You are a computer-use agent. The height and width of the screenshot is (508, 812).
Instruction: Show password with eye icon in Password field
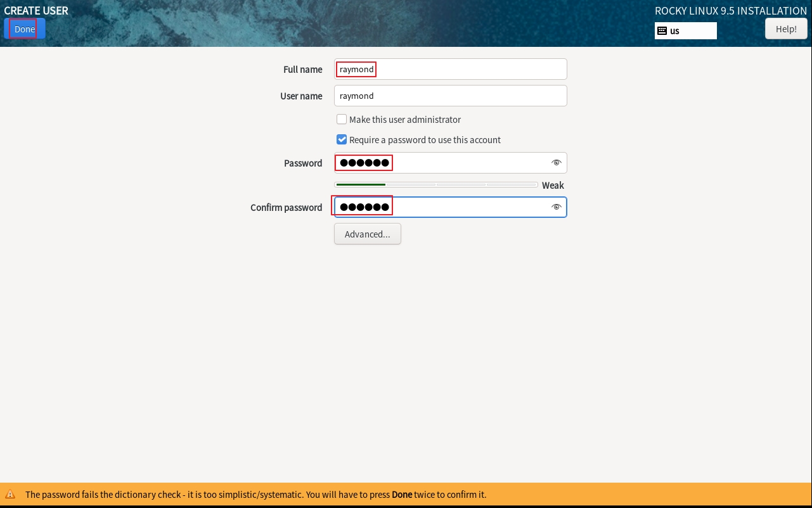click(x=557, y=163)
